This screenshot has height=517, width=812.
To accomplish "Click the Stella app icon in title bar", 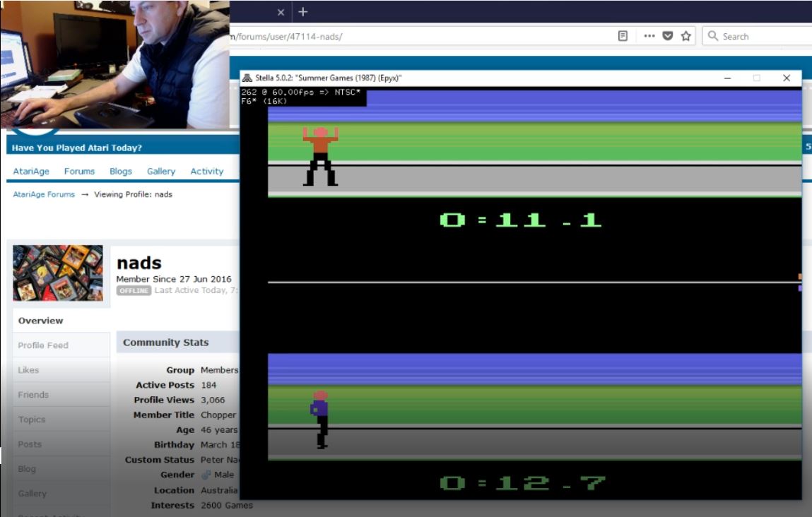I will [247, 78].
